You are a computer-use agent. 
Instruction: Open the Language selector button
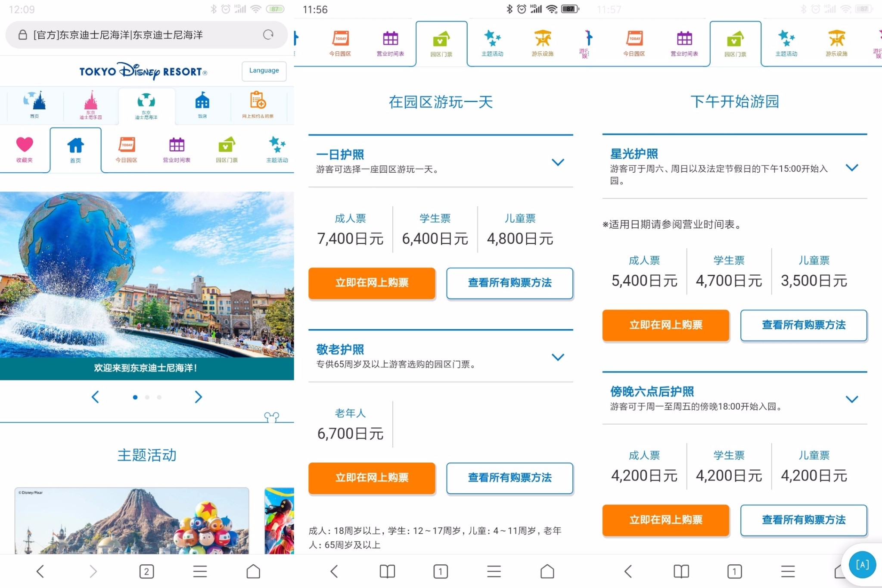click(264, 71)
